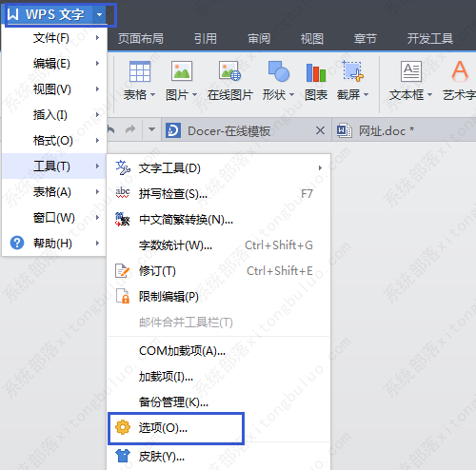Click the 形状 shapes icon

click(x=279, y=70)
